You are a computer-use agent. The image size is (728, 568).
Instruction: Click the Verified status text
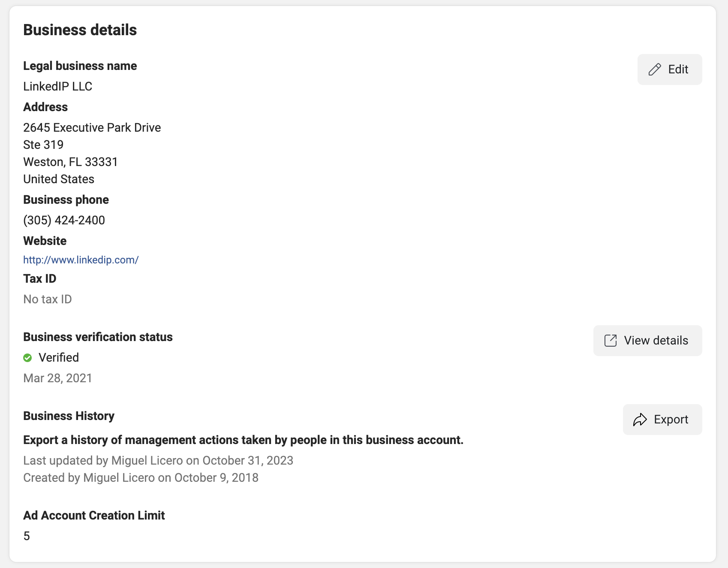(x=59, y=358)
